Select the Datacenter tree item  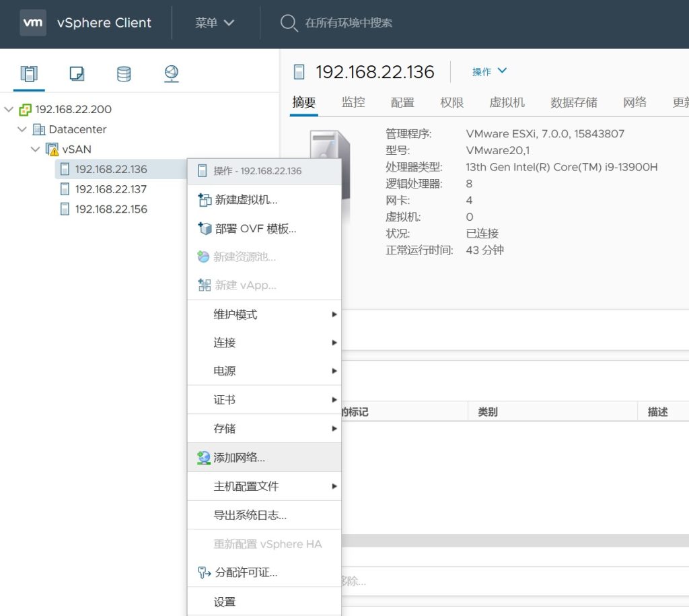[x=77, y=129]
